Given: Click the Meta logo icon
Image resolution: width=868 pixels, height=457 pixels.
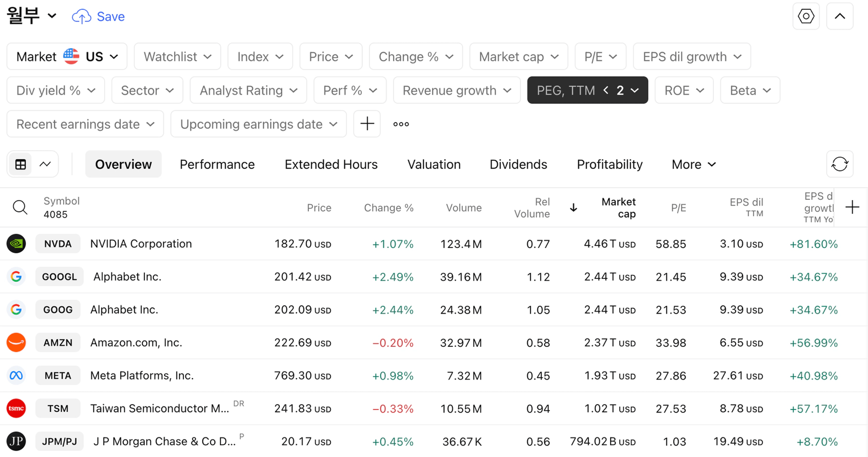Looking at the screenshot, I should coord(16,375).
